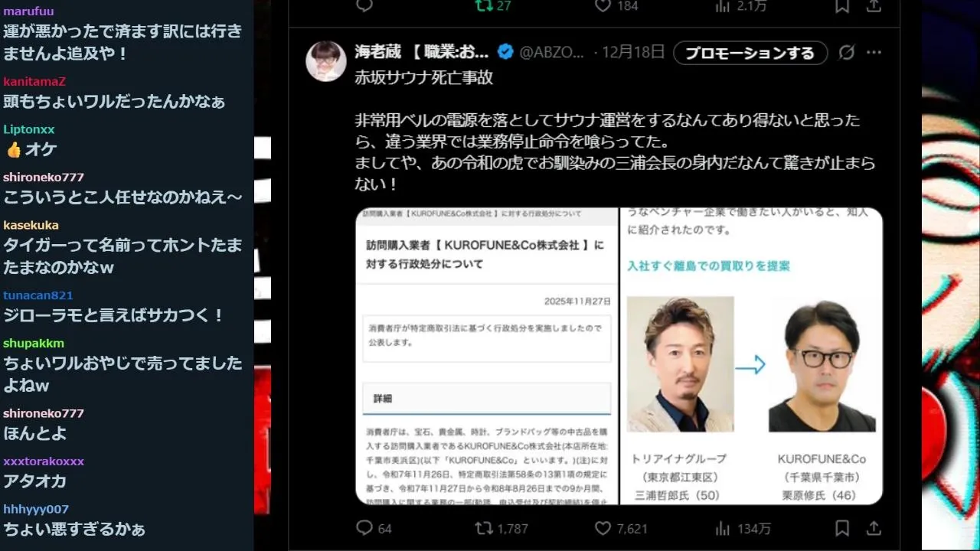Click chat message 頭もちょいワルだったんかなぁ
The image size is (980, 551).
pyautogui.click(x=114, y=101)
